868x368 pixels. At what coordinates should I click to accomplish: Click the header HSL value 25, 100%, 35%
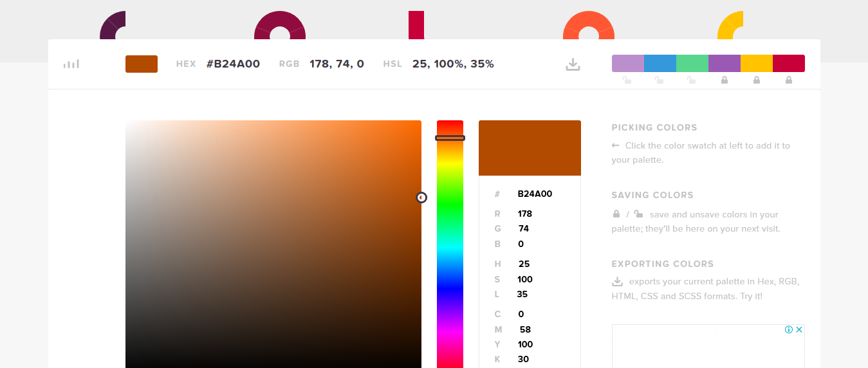(453, 64)
